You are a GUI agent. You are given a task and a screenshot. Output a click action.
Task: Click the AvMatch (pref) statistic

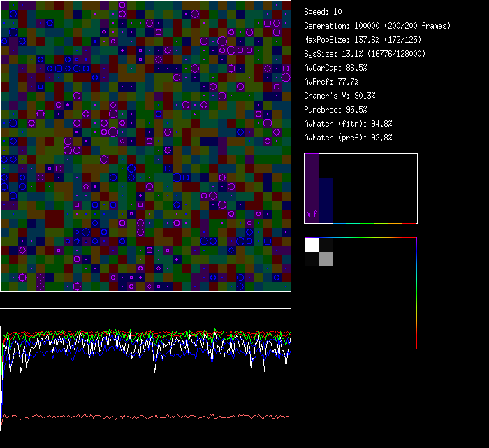click(348, 138)
